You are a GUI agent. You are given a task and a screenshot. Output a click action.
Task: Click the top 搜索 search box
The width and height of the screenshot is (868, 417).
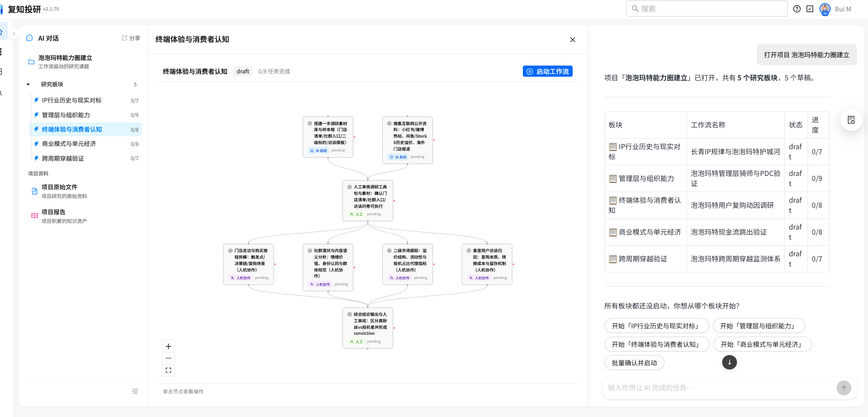[x=706, y=9]
